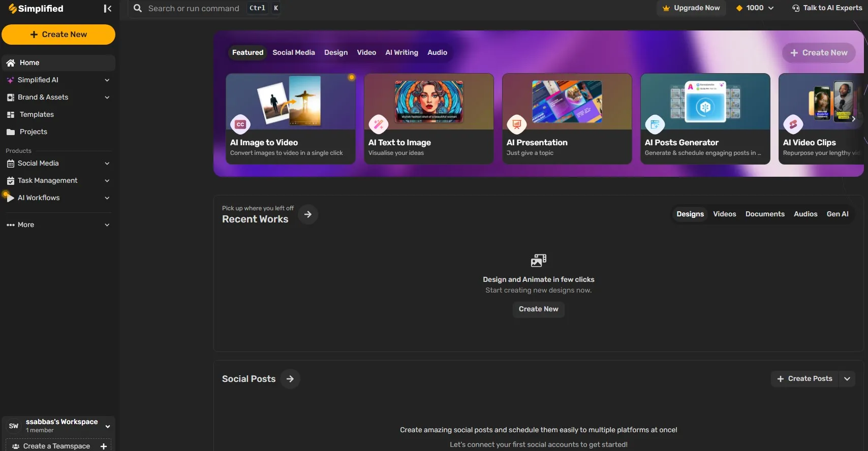This screenshot has height=451, width=868.
Task: Expand the AI Workflows section
Action: pyautogui.click(x=107, y=198)
